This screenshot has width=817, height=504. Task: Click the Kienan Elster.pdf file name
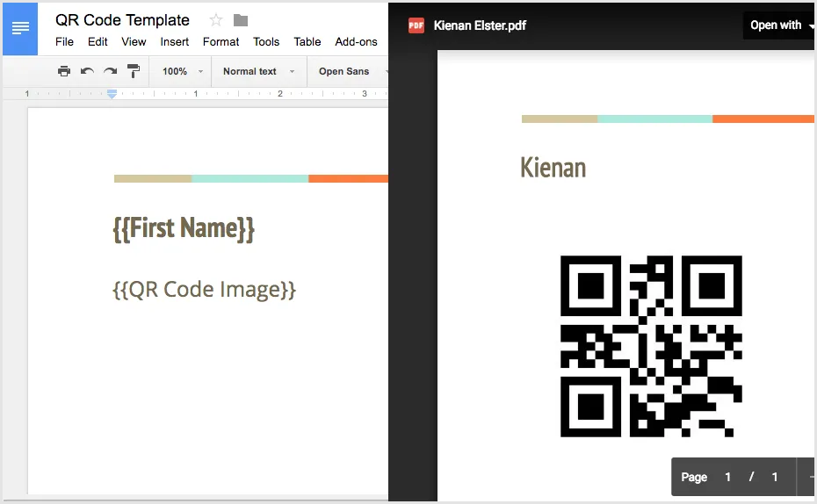coord(480,25)
